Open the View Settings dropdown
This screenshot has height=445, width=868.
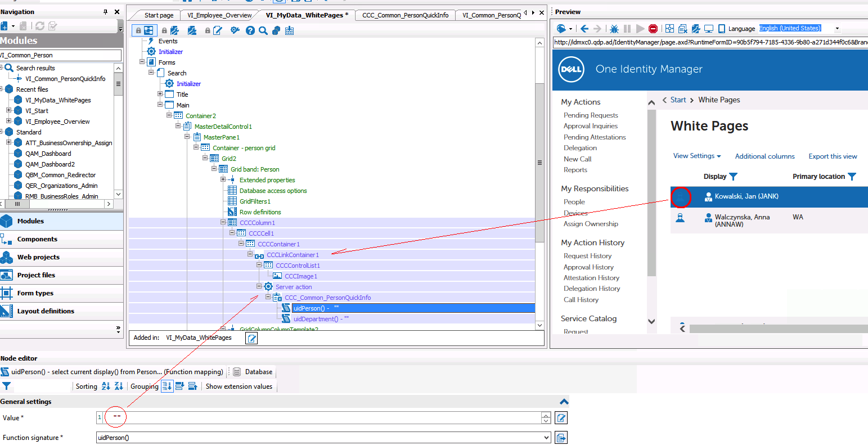click(x=697, y=156)
